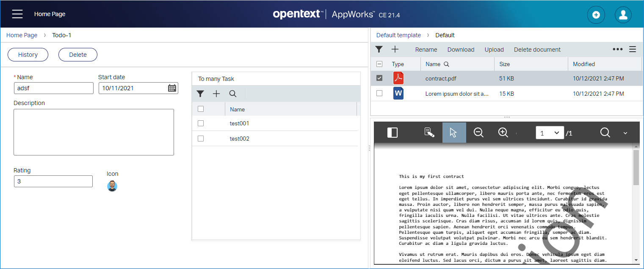Click search icon in To many Task toolbar
The width and height of the screenshot is (644, 269).
(233, 94)
